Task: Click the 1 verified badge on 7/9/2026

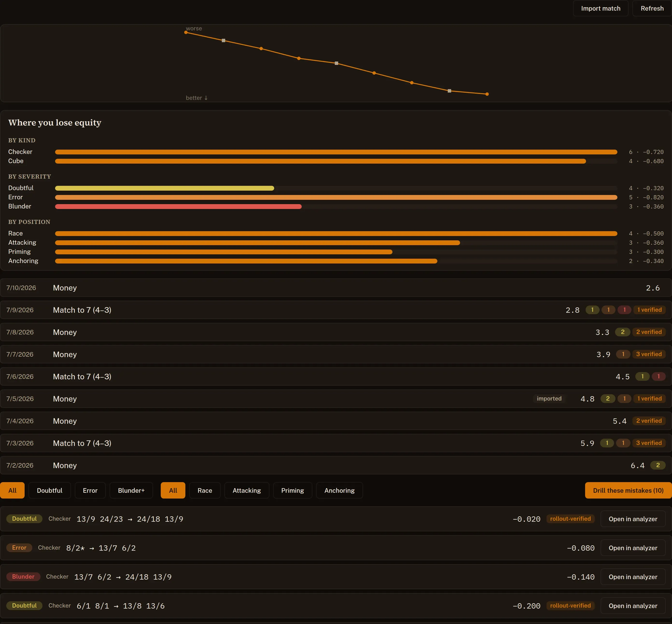Action: pyautogui.click(x=649, y=310)
